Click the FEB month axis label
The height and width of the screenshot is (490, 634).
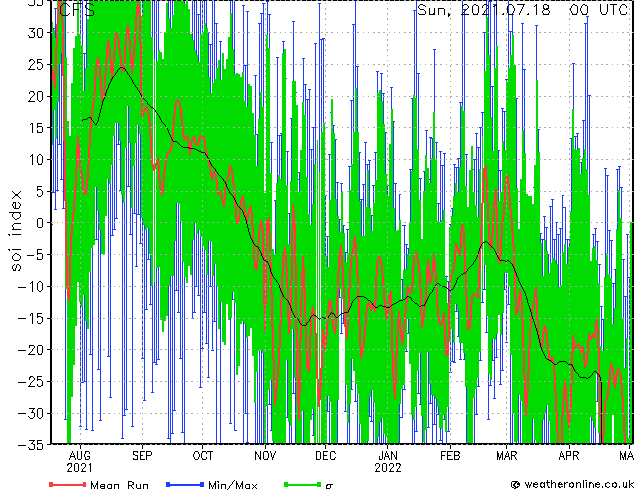click(450, 456)
